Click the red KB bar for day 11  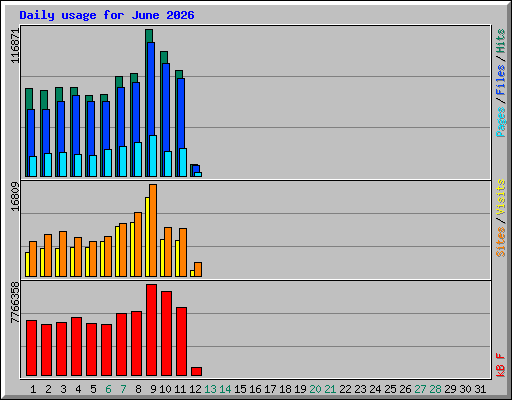(181, 342)
